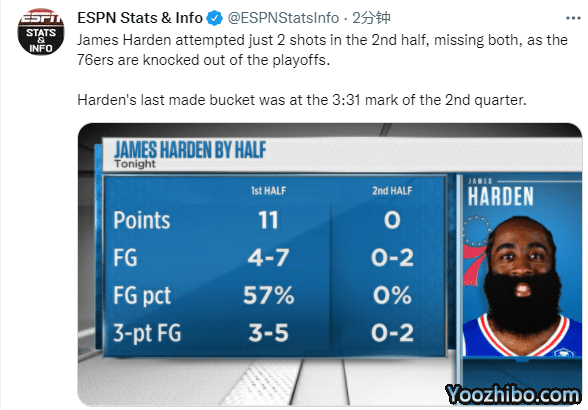Click the Tonight subtitle in the graphic
The height and width of the screenshot is (410, 588).
(x=135, y=164)
